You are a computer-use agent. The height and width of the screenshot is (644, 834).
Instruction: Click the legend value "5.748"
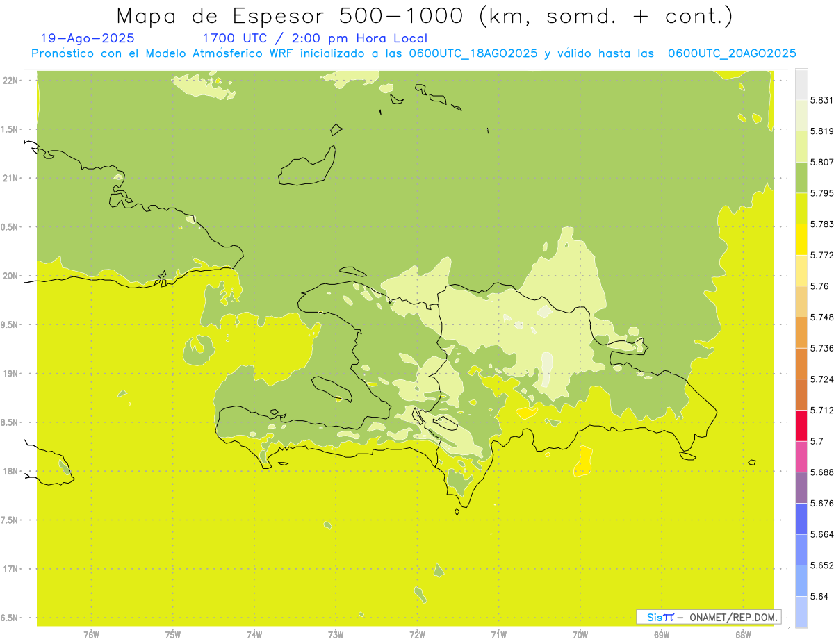pos(822,317)
